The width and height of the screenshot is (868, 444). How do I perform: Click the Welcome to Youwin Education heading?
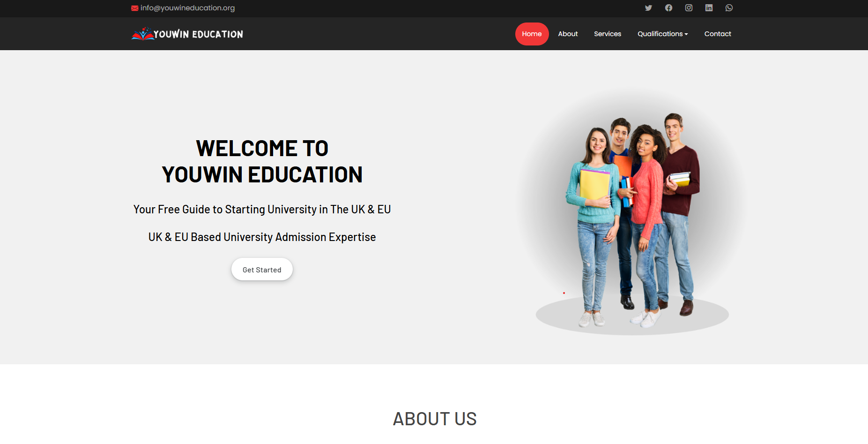[262, 162]
